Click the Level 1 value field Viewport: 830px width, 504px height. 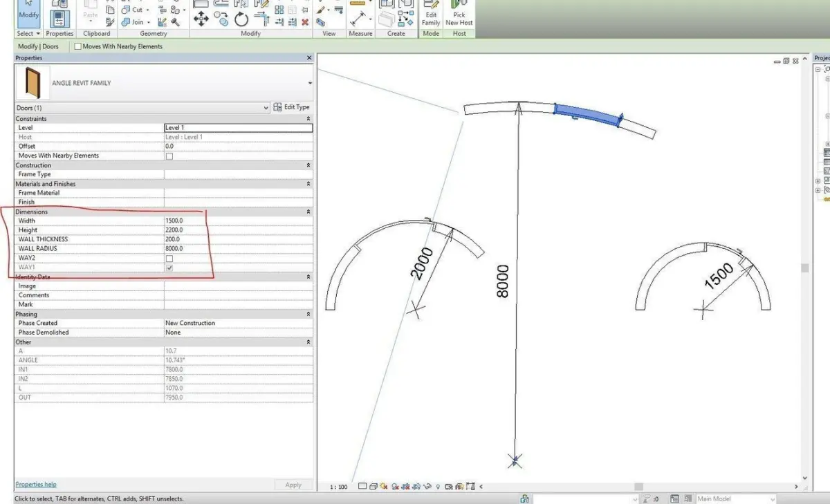point(238,128)
